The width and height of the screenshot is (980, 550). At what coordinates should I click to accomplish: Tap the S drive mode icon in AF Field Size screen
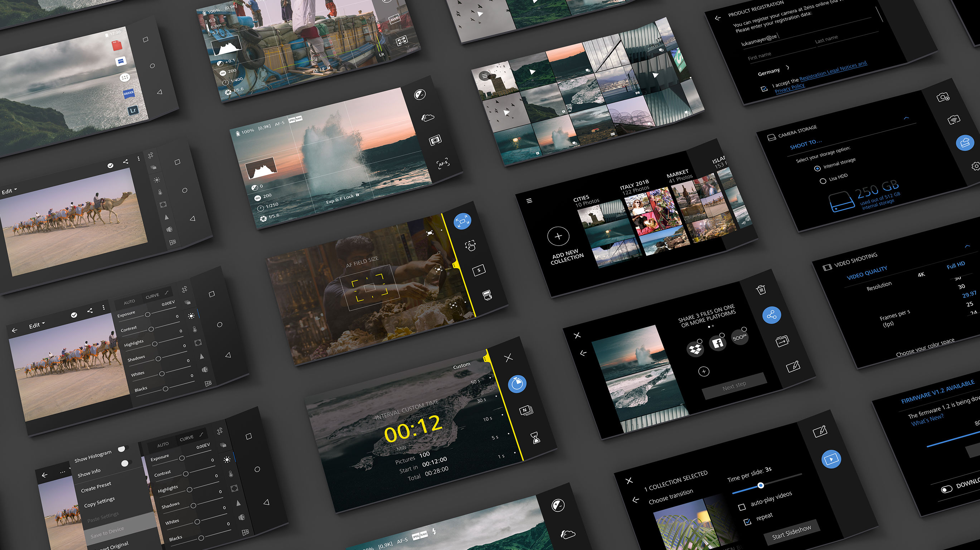click(479, 270)
